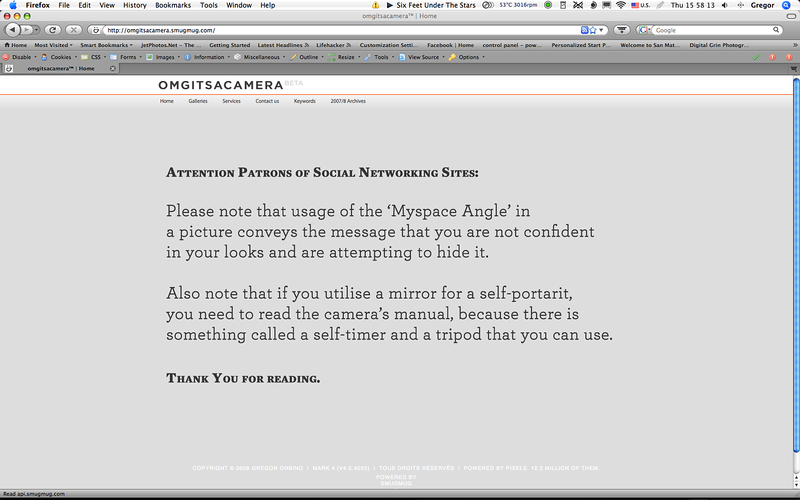Click the green checkmark validation icon

(755, 57)
